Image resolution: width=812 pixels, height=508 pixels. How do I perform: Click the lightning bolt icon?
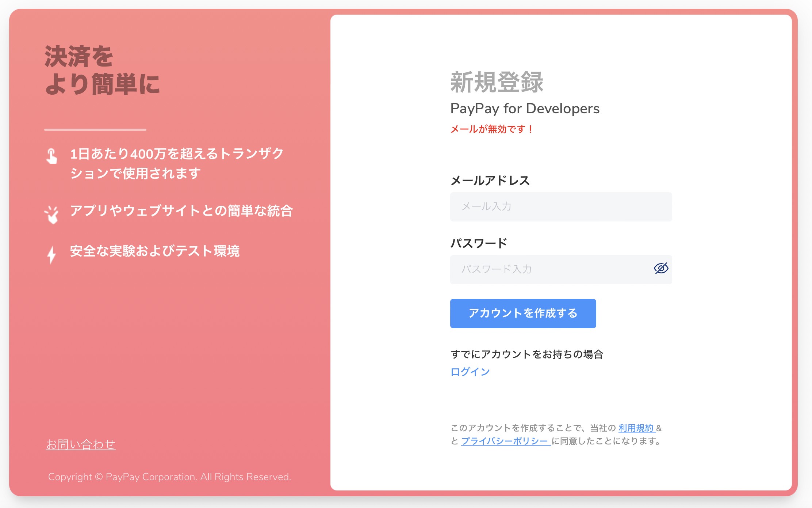click(x=51, y=255)
